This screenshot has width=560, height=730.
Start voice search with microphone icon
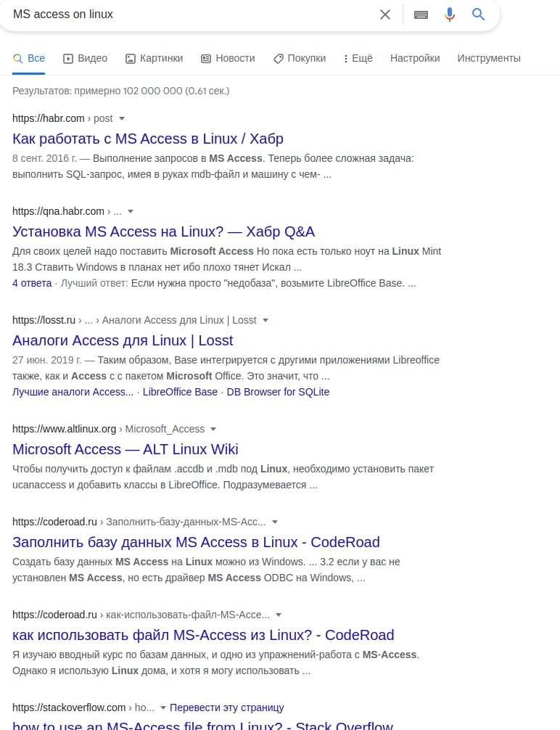coord(450,15)
